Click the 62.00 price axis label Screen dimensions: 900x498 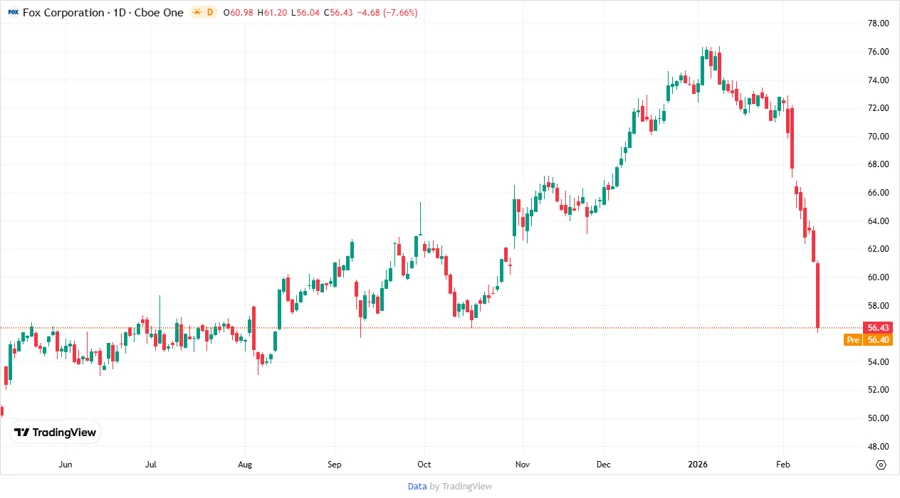tap(878, 249)
